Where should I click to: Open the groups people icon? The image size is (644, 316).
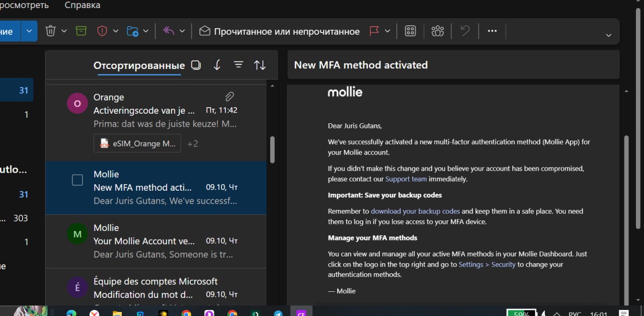tap(438, 31)
